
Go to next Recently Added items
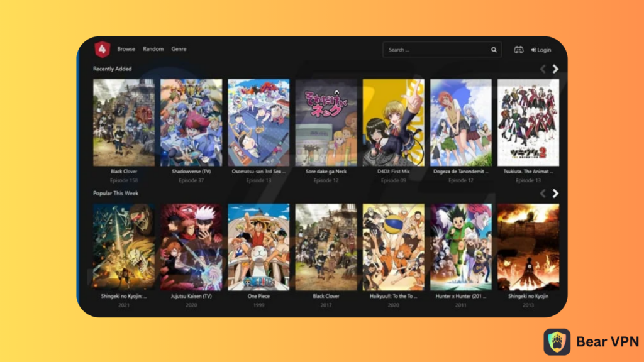(x=555, y=69)
